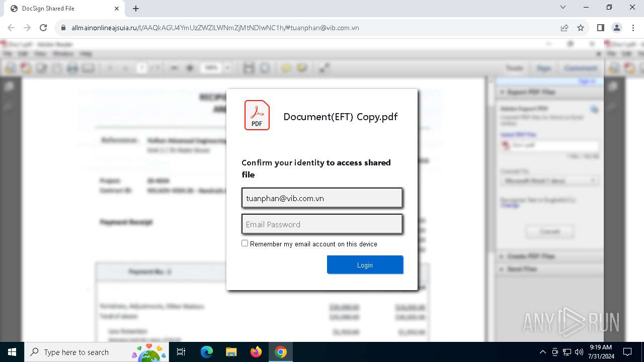Focus the Email Password field
Viewport: 644px width, 362px height.
coord(322,224)
